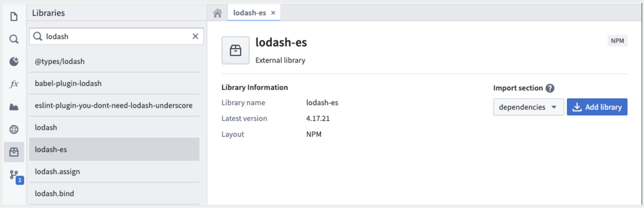Open the area chart sidebar icon
Viewport: 644px width, 209px height.
click(x=14, y=107)
